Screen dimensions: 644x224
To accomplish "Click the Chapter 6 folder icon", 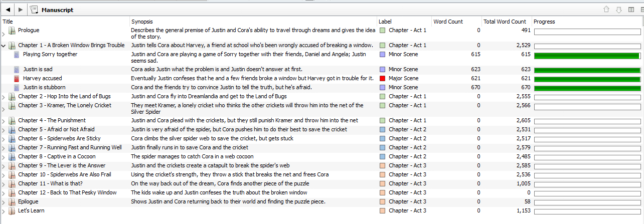I will [12, 139].
